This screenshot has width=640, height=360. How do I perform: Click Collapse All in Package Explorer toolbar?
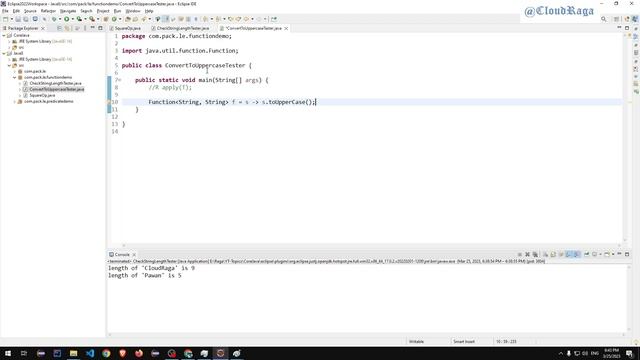click(59, 28)
